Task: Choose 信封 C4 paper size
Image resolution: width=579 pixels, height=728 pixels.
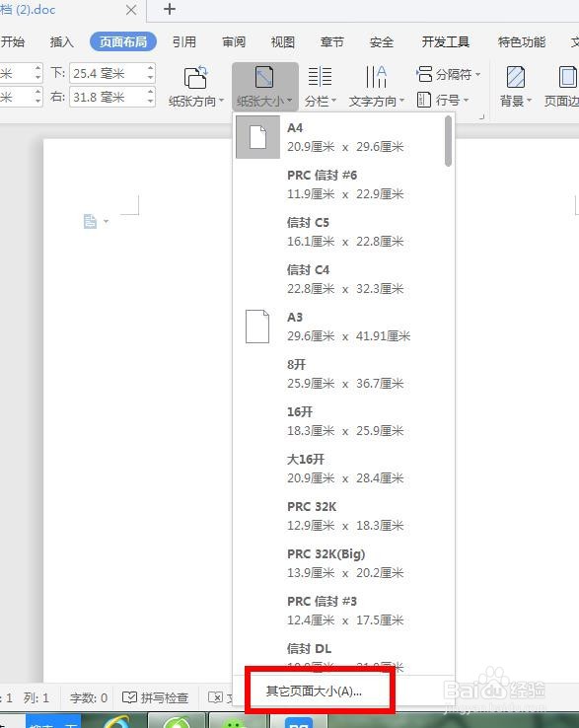Action: pos(339,279)
